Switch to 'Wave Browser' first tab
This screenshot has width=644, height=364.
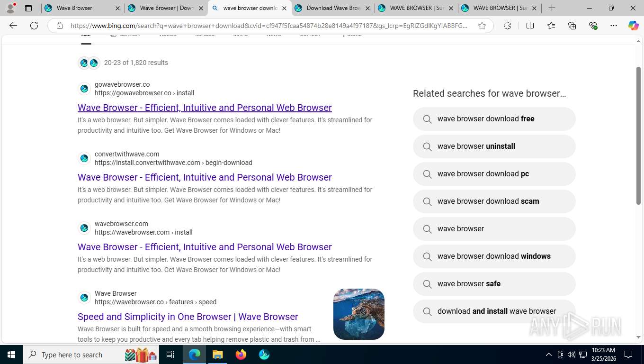pyautogui.click(x=82, y=8)
